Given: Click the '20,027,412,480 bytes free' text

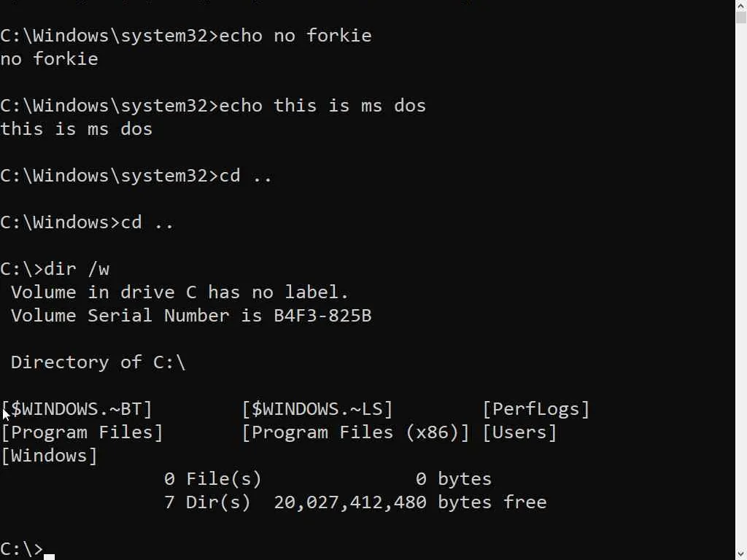Looking at the screenshot, I should click(410, 502).
